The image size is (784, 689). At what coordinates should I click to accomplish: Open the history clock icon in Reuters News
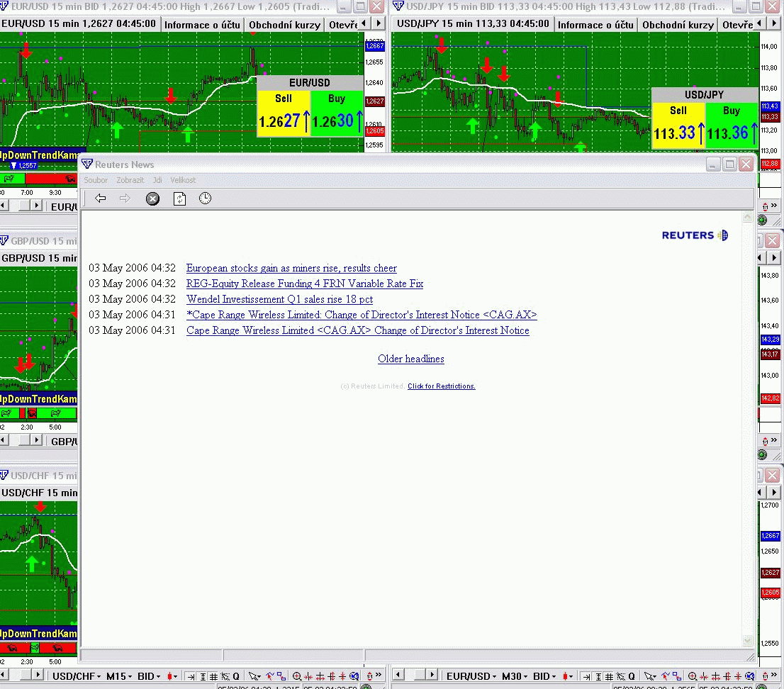[205, 198]
